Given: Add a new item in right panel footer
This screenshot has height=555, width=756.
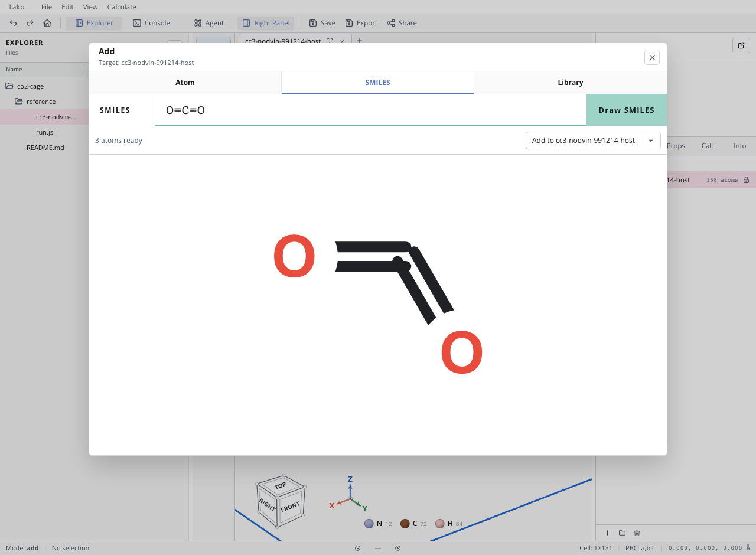Looking at the screenshot, I should pyautogui.click(x=607, y=533).
